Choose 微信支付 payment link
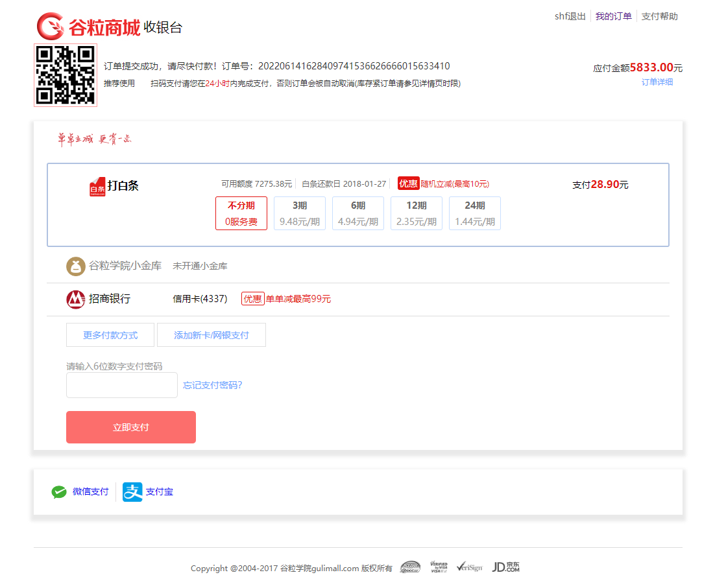This screenshot has height=588, width=702. [90, 492]
